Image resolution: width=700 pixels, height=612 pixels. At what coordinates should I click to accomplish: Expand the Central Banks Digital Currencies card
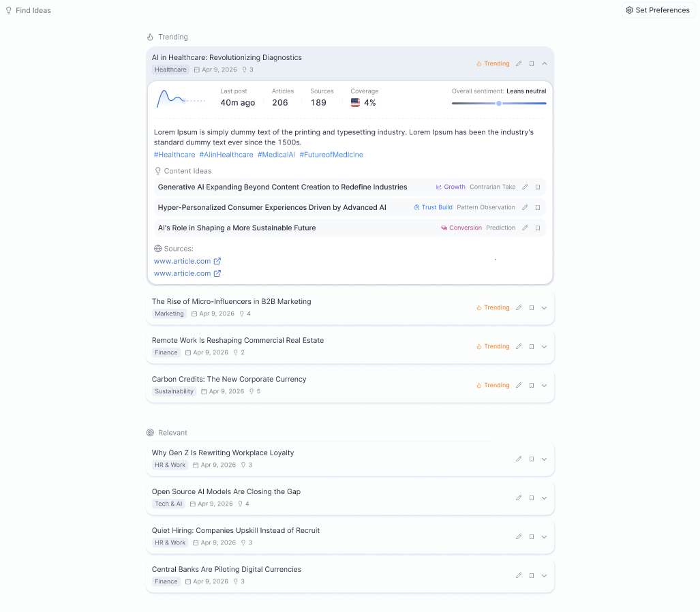pos(544,575)
